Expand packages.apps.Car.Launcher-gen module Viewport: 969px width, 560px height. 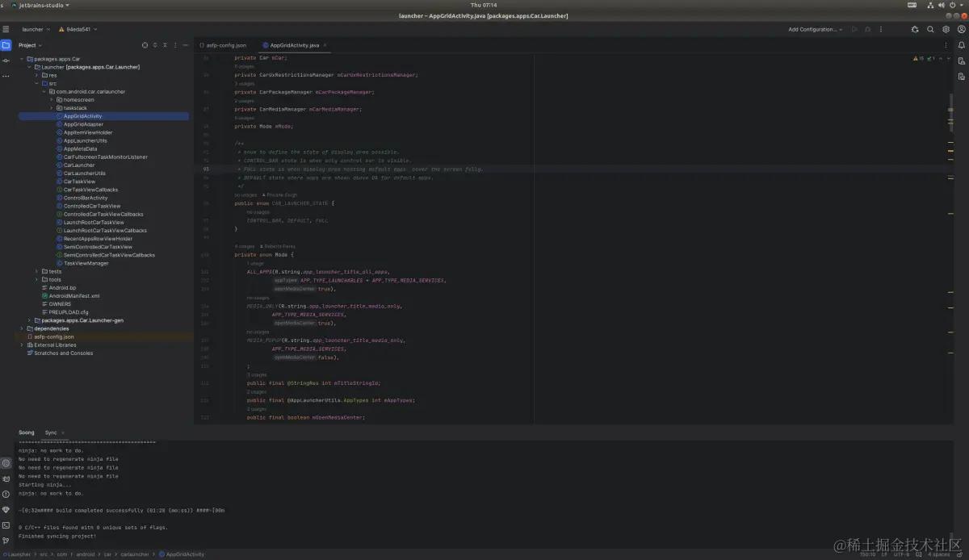point(29,320)
